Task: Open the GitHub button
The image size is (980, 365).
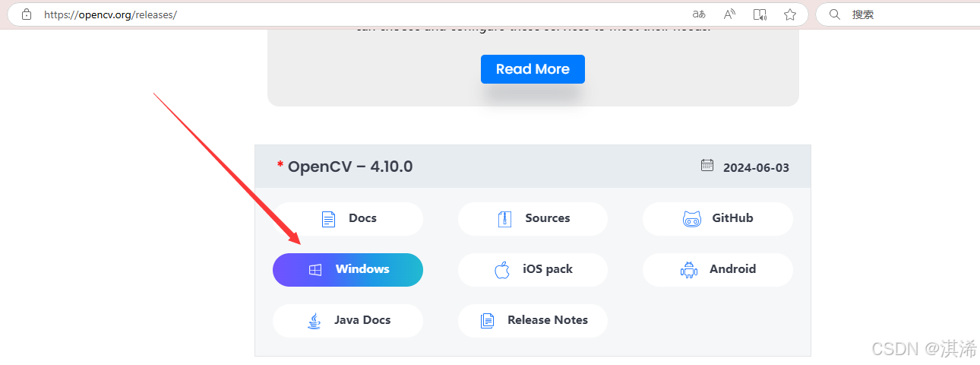Action: click(718, 219)
